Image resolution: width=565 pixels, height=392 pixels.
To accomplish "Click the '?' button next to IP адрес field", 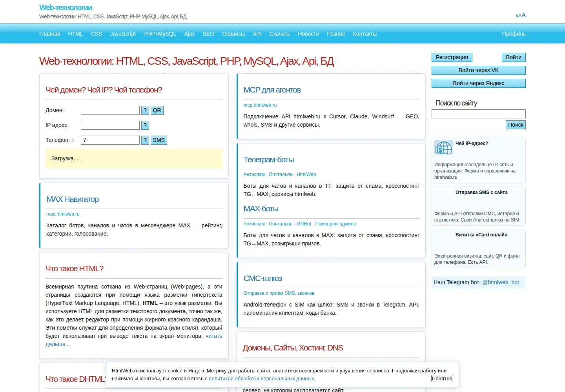I will tap(145, 125).
